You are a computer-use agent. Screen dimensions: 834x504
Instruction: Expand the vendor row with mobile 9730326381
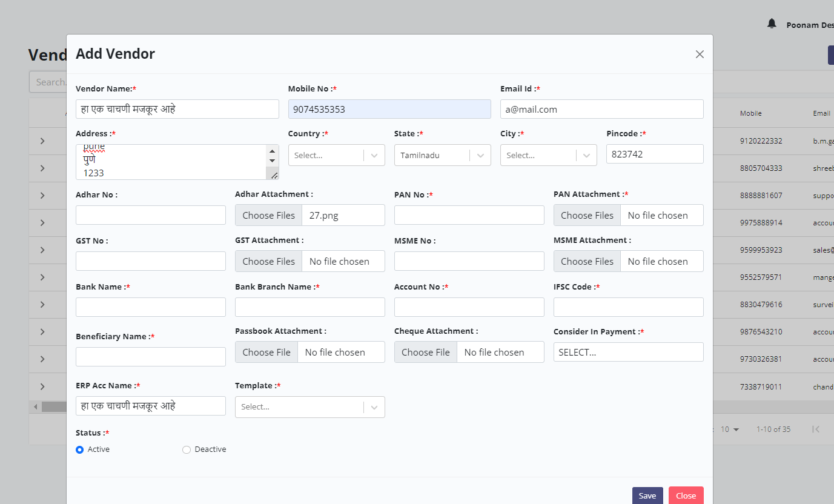point(42,359)
